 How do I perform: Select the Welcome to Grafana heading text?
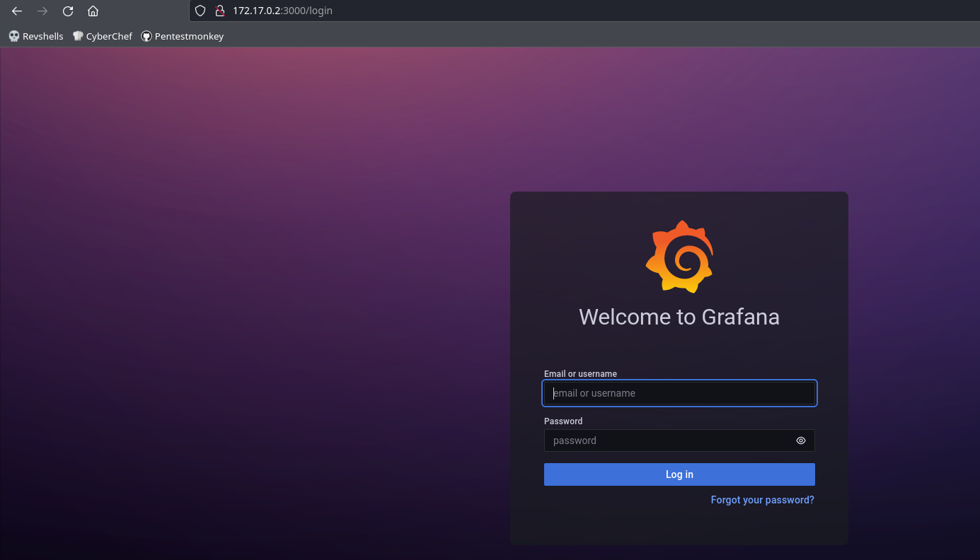click(x=679, y=317)
